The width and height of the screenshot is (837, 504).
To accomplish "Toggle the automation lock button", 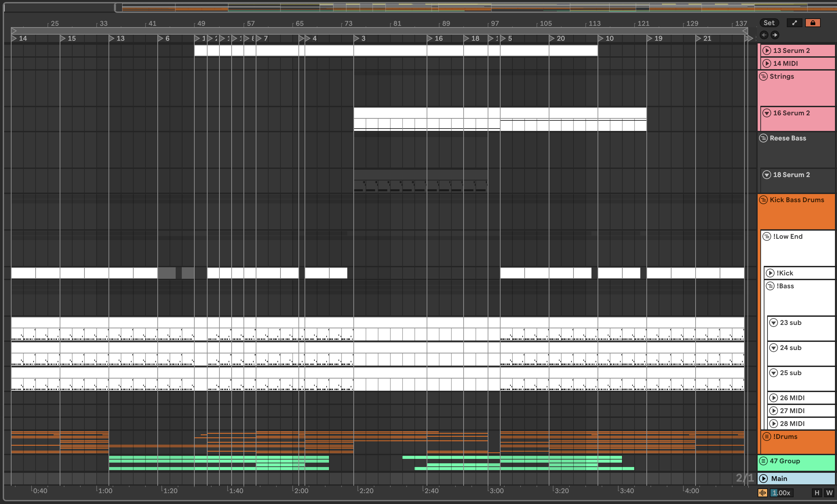I will click(813, 23).
